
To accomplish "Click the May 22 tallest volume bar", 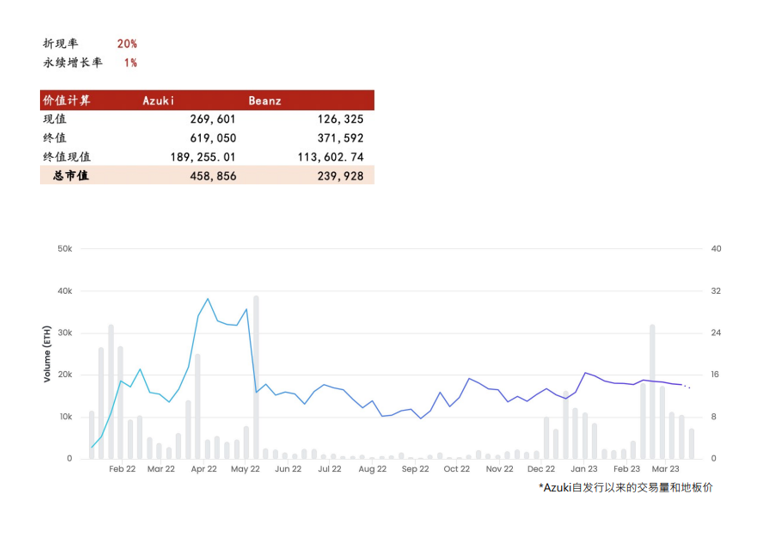I will click(256, 377).
